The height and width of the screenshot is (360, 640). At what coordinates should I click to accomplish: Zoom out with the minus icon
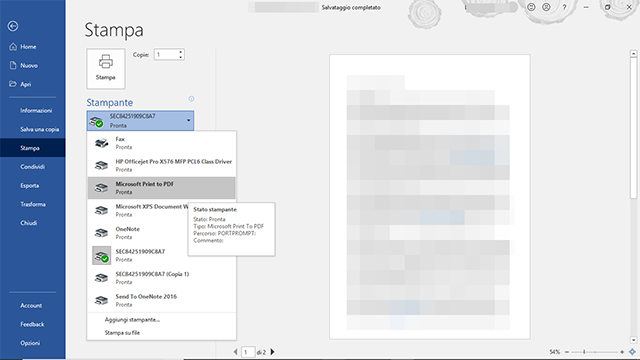[567, 352]
